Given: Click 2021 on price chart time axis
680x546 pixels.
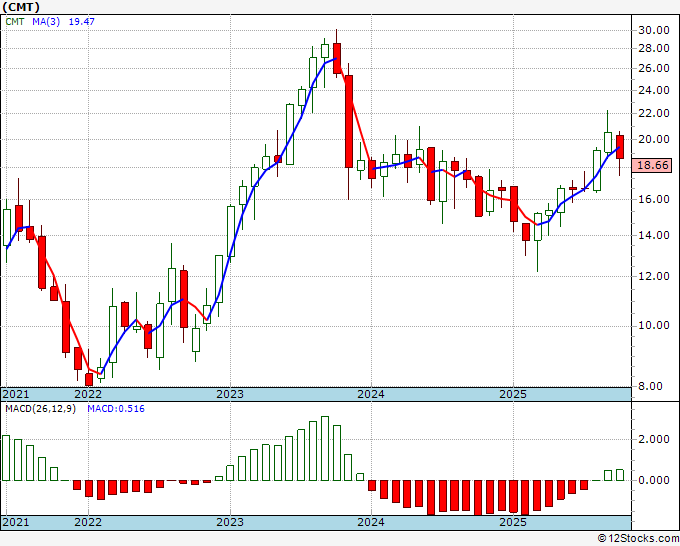Looking at the screenshot, I should click(x=16, y=394).
